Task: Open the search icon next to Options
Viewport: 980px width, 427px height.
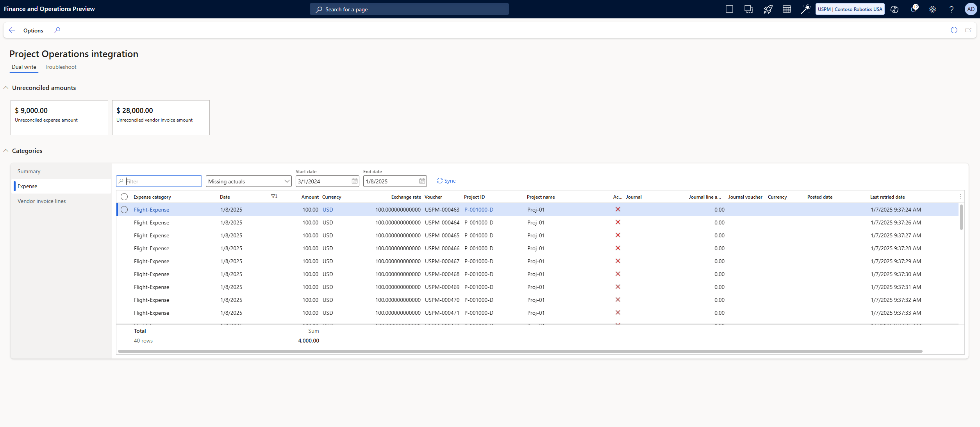Action: [57, 30]
